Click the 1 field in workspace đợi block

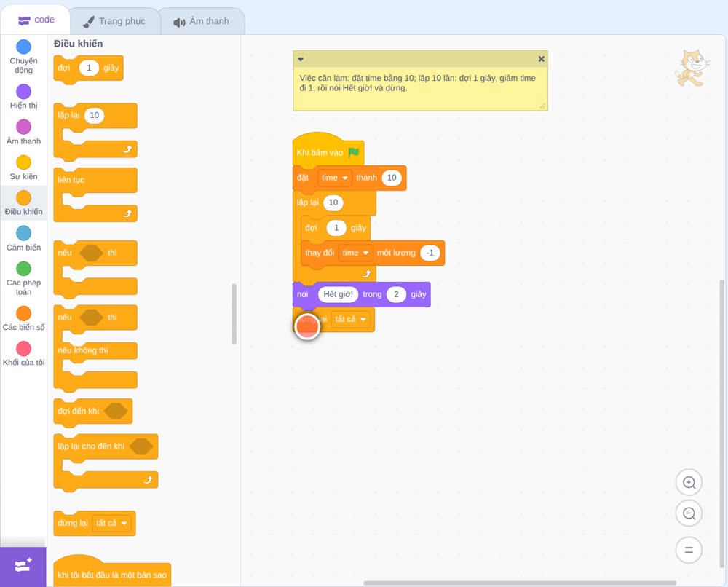click(336, 227)
